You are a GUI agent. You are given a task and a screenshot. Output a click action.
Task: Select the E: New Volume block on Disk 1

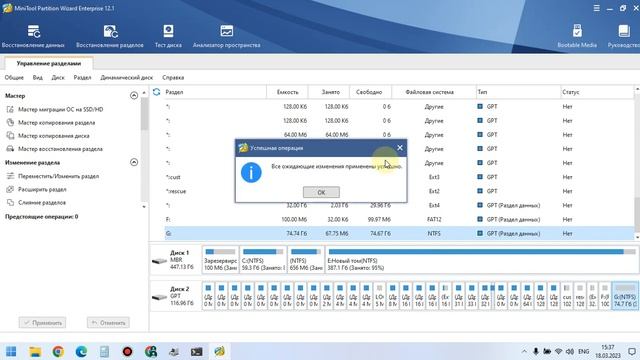point(482,260)
